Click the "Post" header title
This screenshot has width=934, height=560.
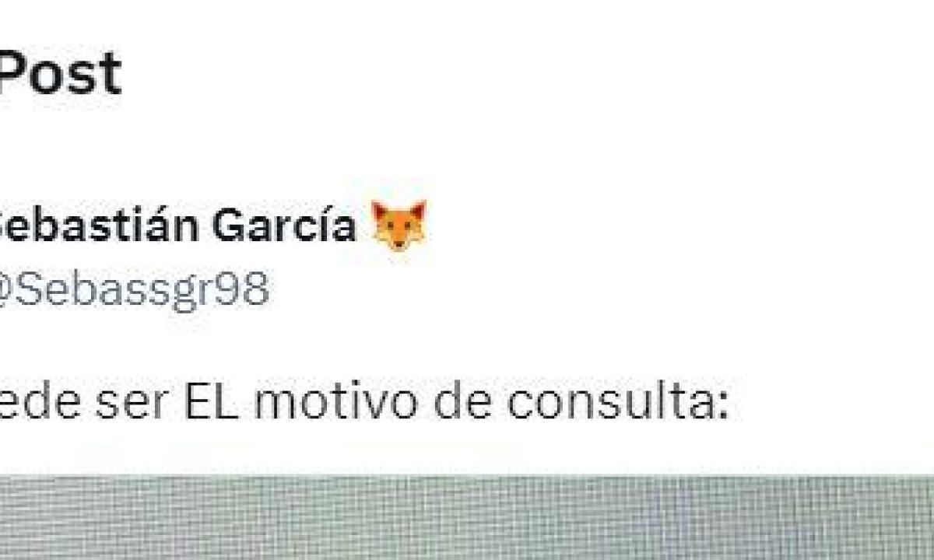click(x=61, y=74)
